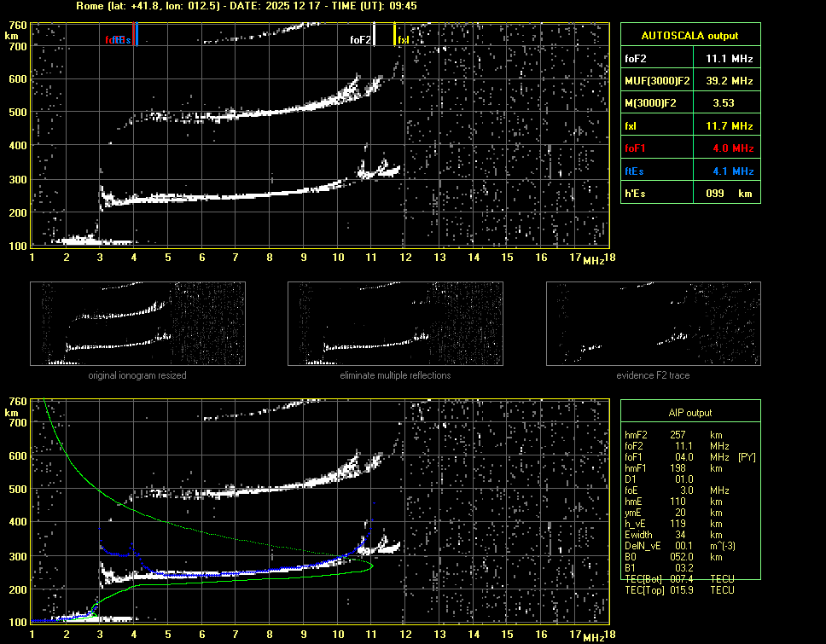Select the hmF2 257 km row
The width and height of the screenshot is (826, 644).
(x=678, y=435)
